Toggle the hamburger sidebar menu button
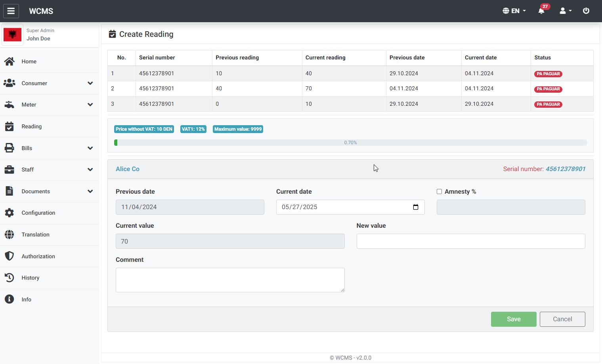The image size is (602, 364). coord(11,11)
